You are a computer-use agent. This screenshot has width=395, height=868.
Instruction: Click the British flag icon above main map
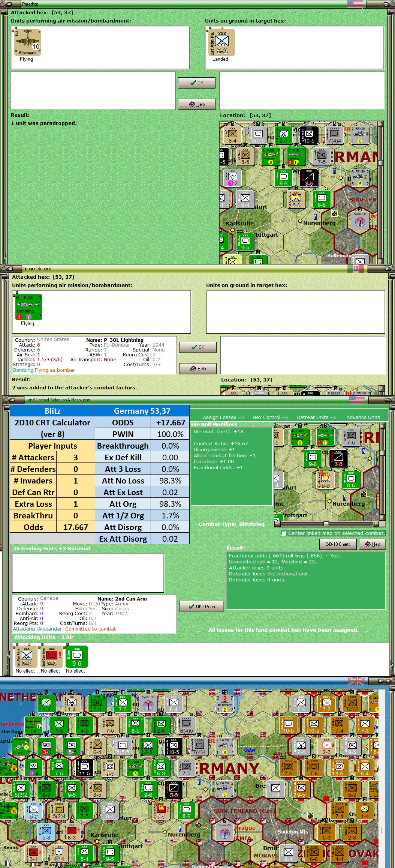[356, 681]
